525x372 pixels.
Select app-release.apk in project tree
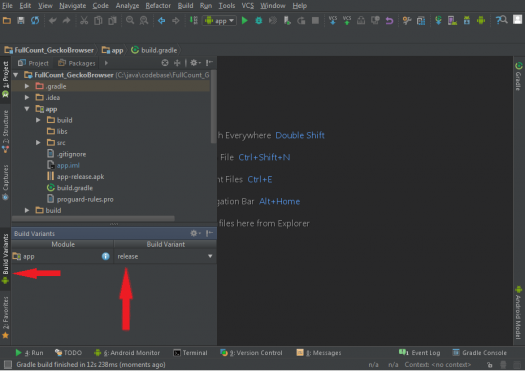(80, 177)
